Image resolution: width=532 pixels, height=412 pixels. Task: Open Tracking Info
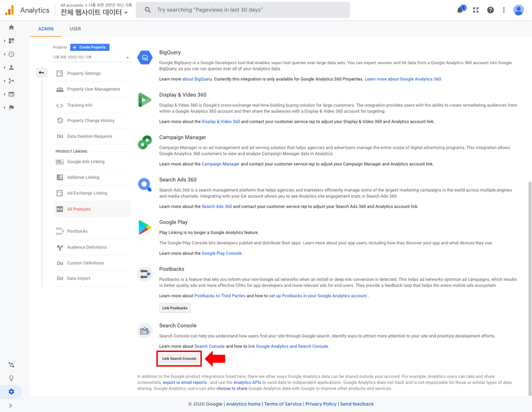(92, 105)
